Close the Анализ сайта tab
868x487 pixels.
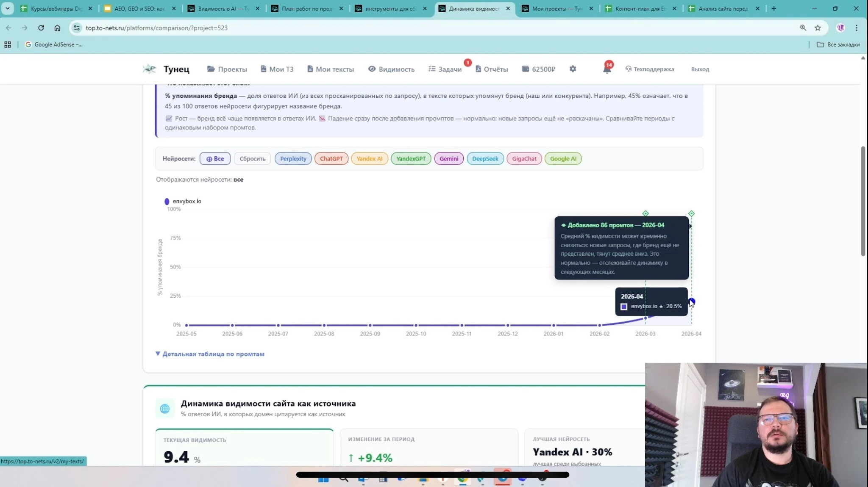(x=758, y=8)
